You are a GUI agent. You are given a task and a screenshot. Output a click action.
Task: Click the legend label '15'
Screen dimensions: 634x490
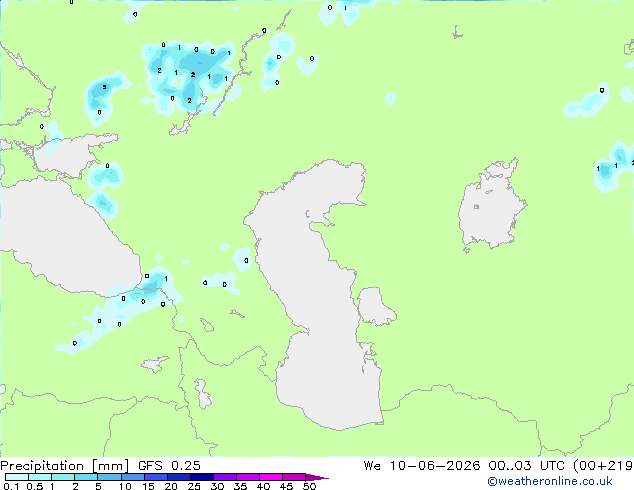pyautogui.click(x=148, y=486)
